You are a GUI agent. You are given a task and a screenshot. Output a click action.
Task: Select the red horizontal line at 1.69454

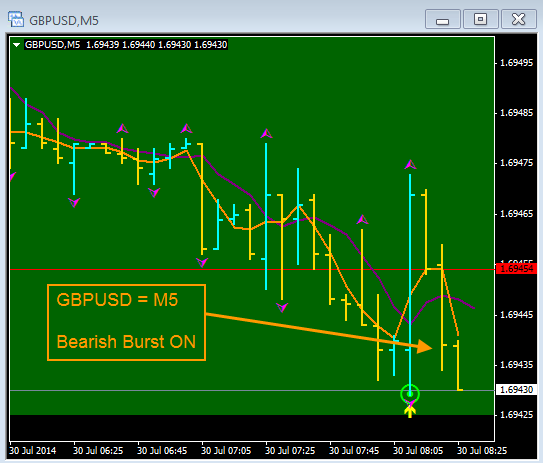coord(253,269)
